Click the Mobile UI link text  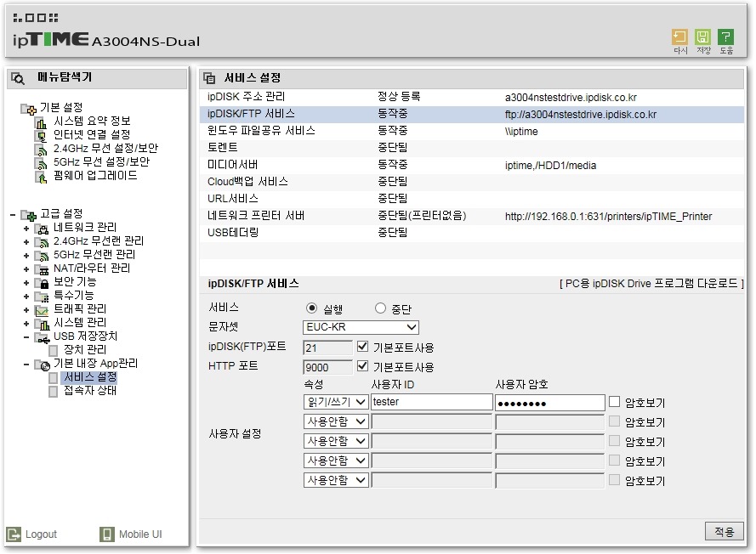tap(140, 534)
